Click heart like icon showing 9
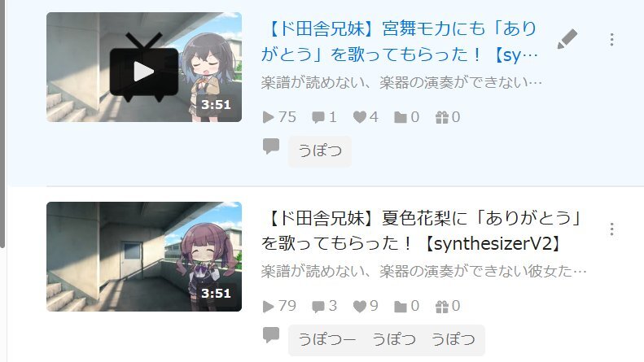The width and height of the screenshot is (644, 362). pos(359,306)
